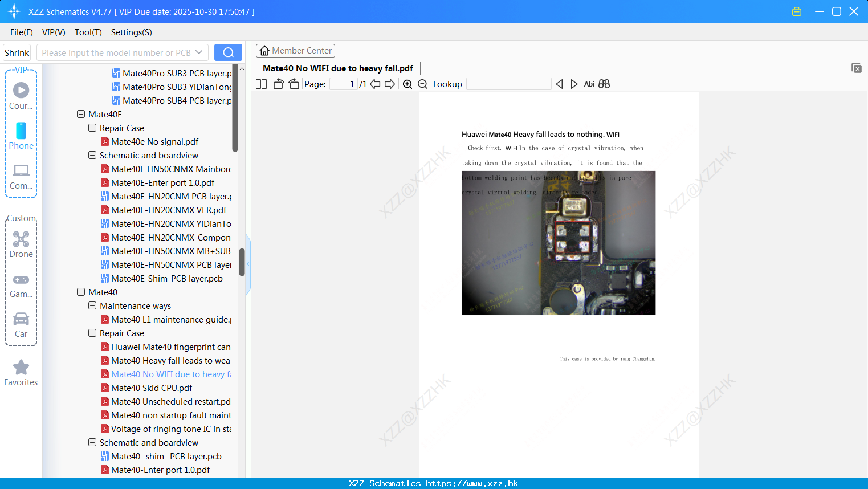Open Mate40E-HN20CNMX VER.pdf

169,210
